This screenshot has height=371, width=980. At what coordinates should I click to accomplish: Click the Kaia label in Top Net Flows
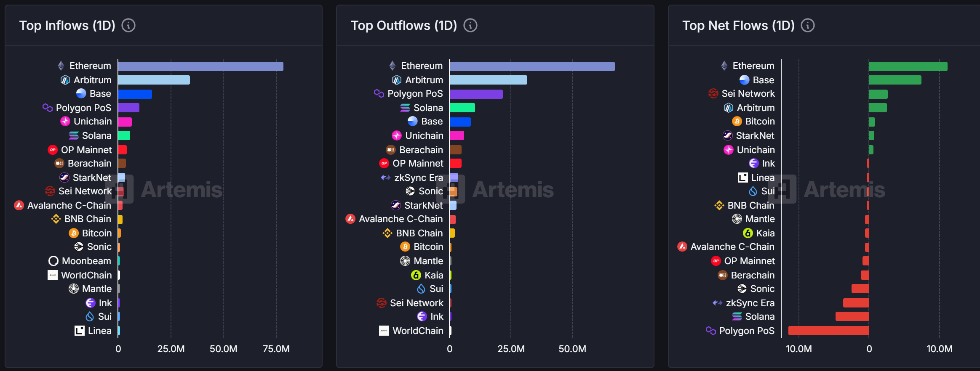click(766, 233)
